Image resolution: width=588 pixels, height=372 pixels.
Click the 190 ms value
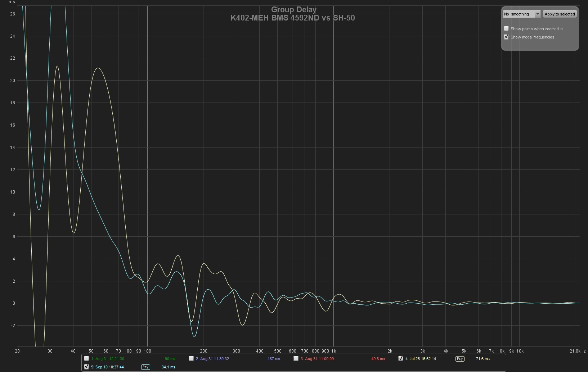click(x=169, y=359)
